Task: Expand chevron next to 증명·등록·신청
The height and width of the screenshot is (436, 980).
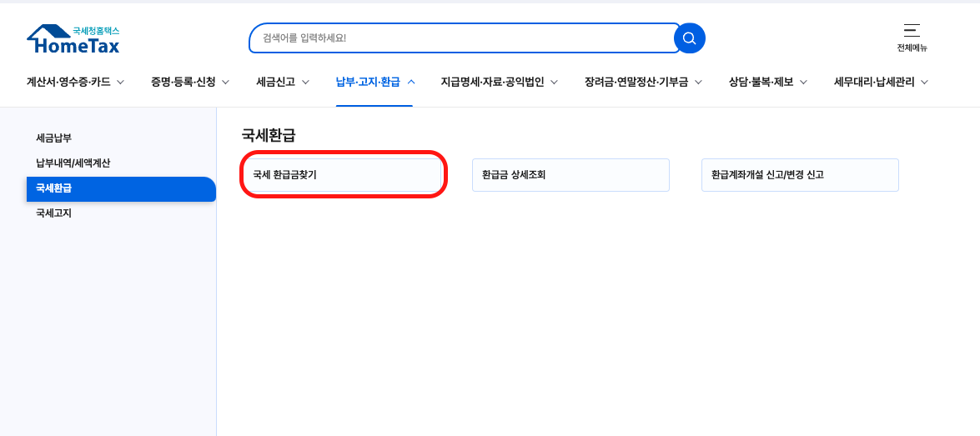Action: (x=226, y=82)
